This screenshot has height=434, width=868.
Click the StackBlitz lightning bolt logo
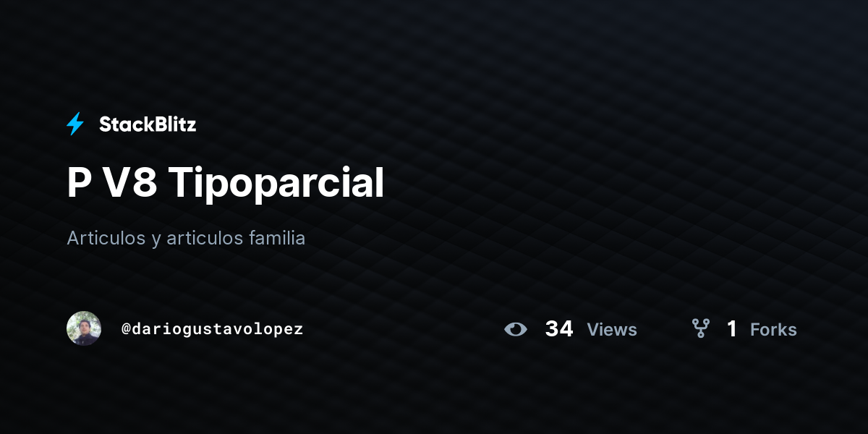(75, 124)
